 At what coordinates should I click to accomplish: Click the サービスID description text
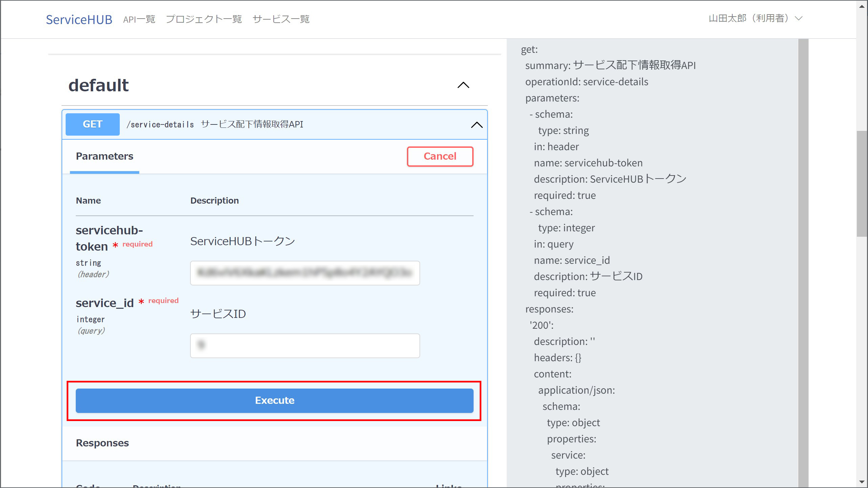click(x=218, y=314)
